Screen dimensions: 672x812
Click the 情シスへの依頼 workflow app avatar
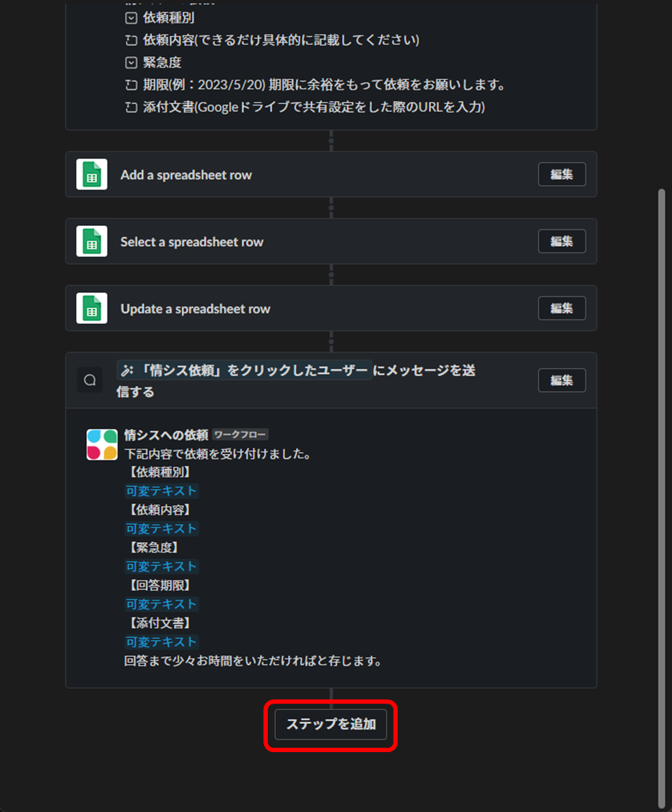(x=102, y=445)
